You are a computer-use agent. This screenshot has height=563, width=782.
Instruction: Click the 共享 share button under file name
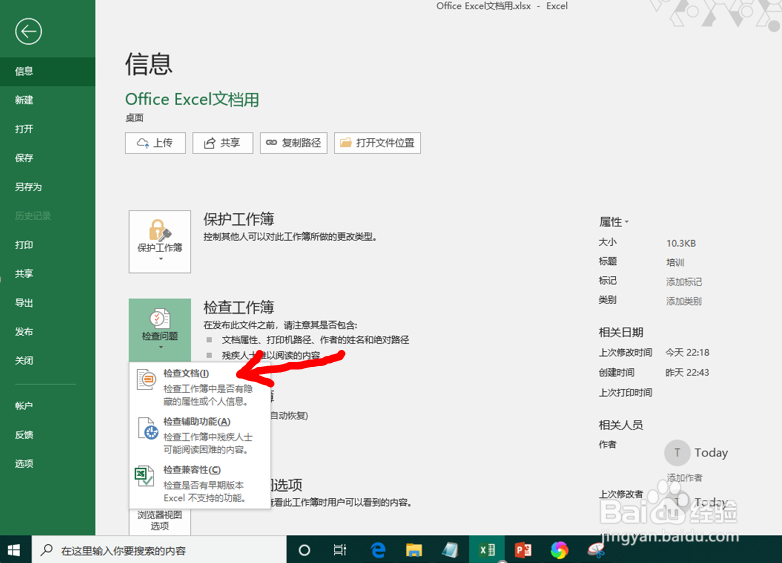click(x=222, y=143)
